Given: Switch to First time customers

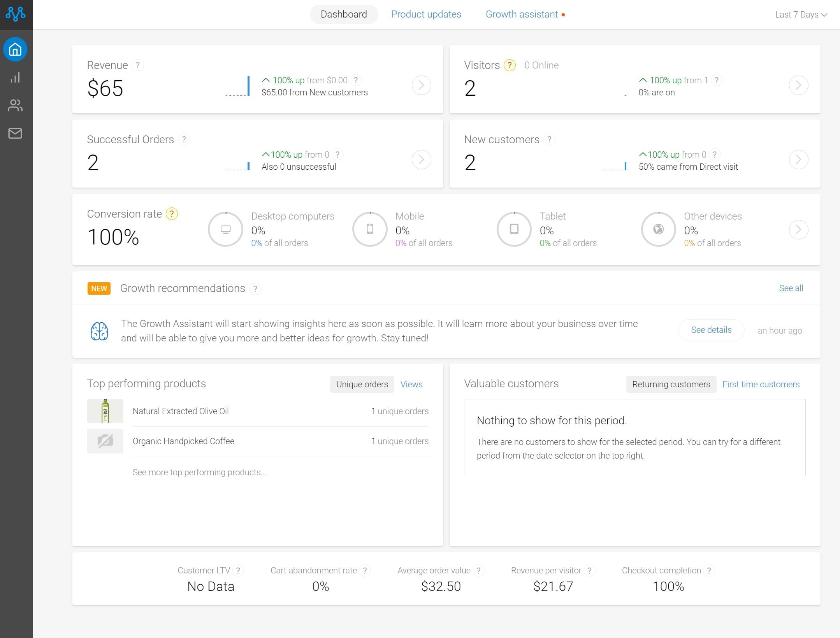Looking at the screenshot, I should coord(761,384).
